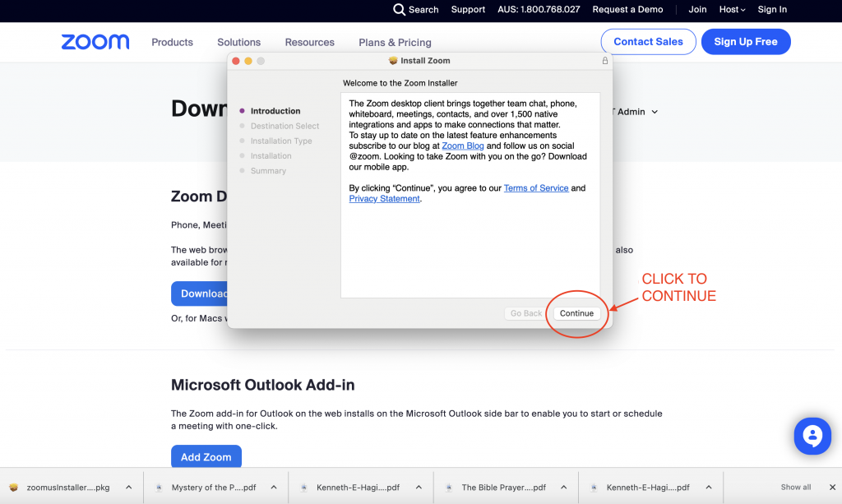842x504 pixels.
Task: Expand options for Mystery of the P pdf
Action: click(x=274, y=488)
